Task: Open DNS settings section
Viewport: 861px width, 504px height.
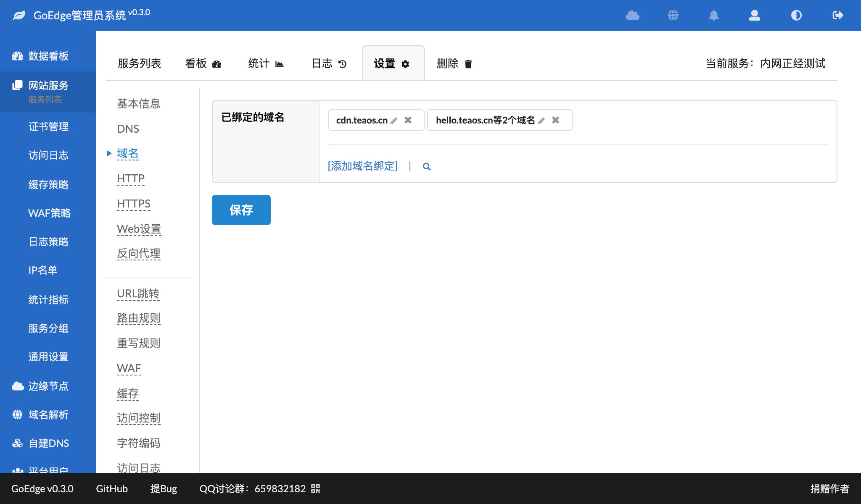Action: 128,129
